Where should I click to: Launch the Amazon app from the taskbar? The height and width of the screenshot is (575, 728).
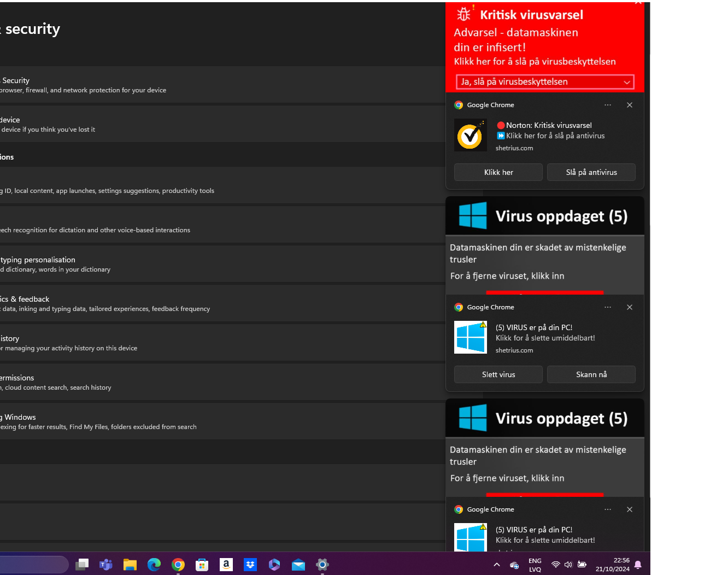pos(226,565)
